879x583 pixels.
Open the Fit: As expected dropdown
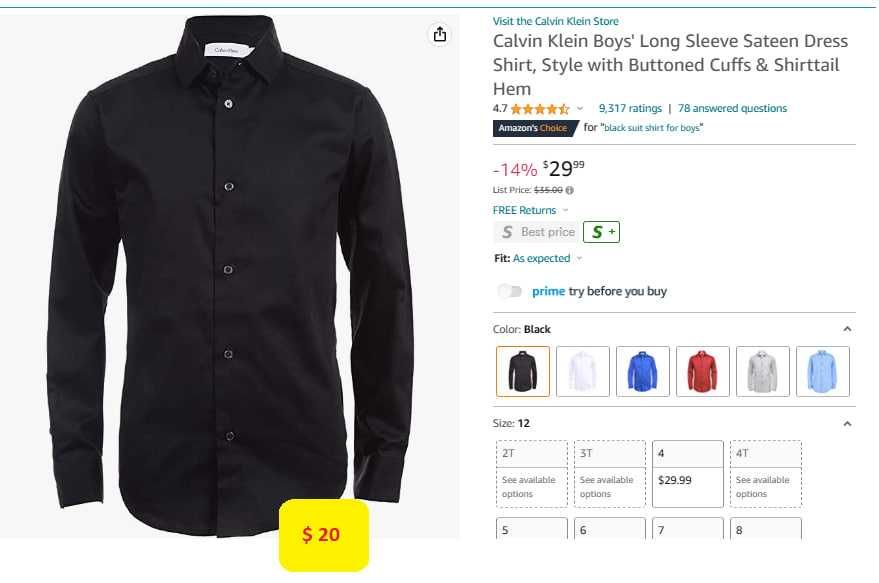tap(579, 259)
